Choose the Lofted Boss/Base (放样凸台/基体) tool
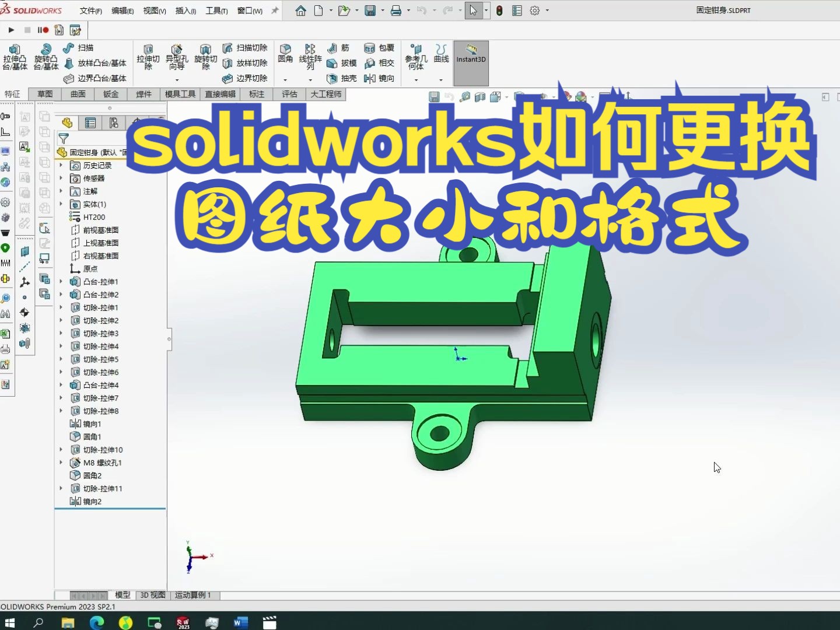This screenshot has height=630, width=840. pyautogui.click(x=94, y=63)
